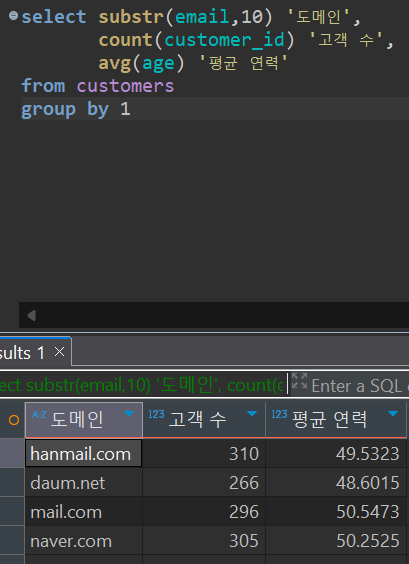409x564 pixels.
Task: Select the daum.net cell
Action: (x=84, y=483)
